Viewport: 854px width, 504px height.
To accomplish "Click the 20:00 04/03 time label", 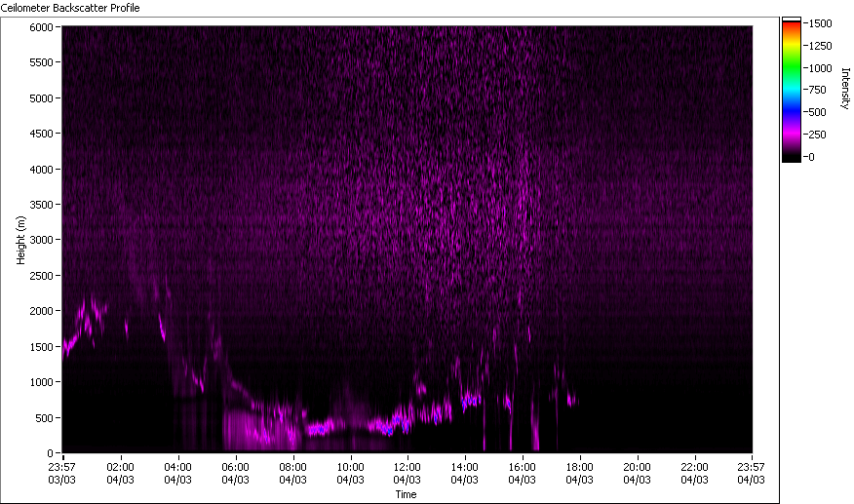I will [637, 474].
